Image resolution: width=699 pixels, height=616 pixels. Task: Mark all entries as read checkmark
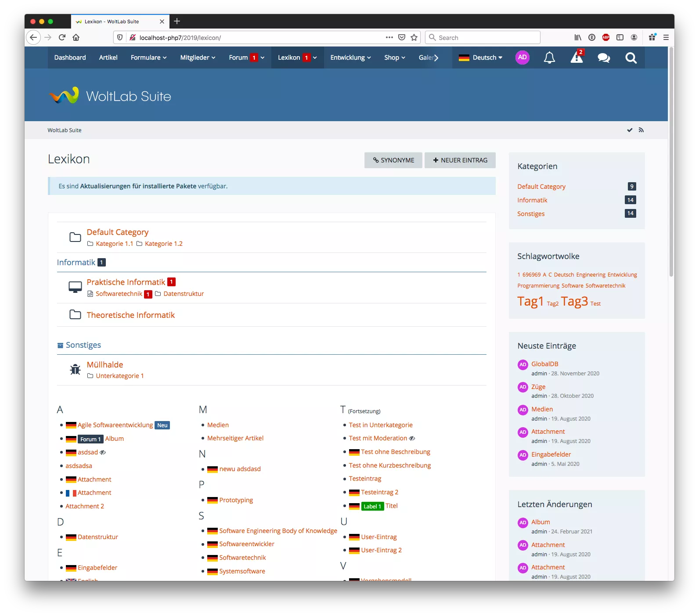click(630, 130)
